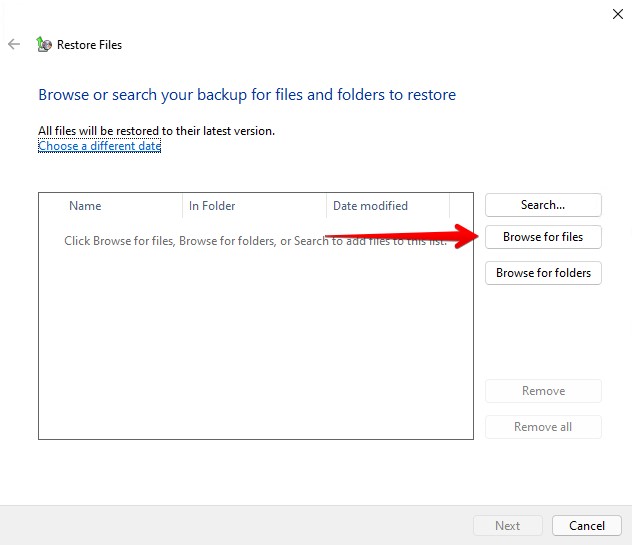Image resolution: width=632 pixels, height=545 pixels.
Task: Sort list by Date modified column header
Action: tap(388, 206)
